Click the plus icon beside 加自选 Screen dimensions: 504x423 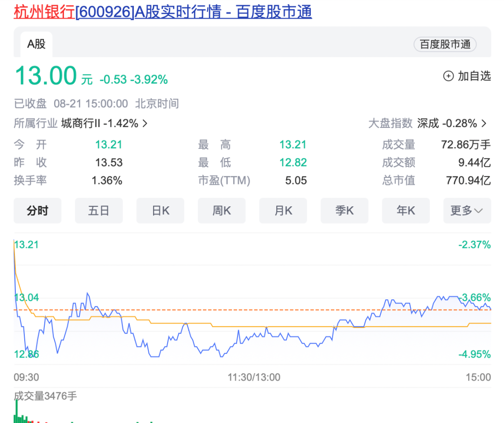(x=448, y=76)
